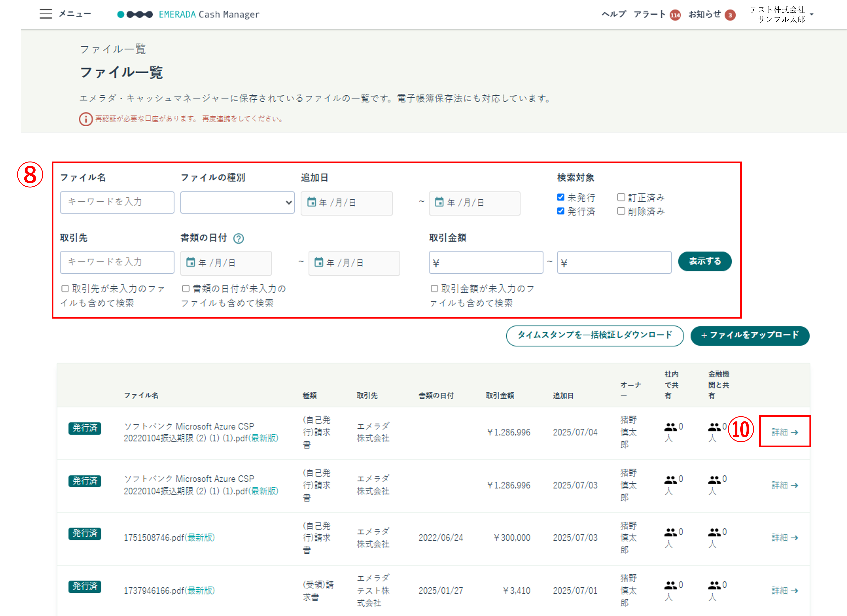847x616 pixels.
Task: Open 詳細 link for 1286996 yen 2025/07/03 row
Action: 785,485
